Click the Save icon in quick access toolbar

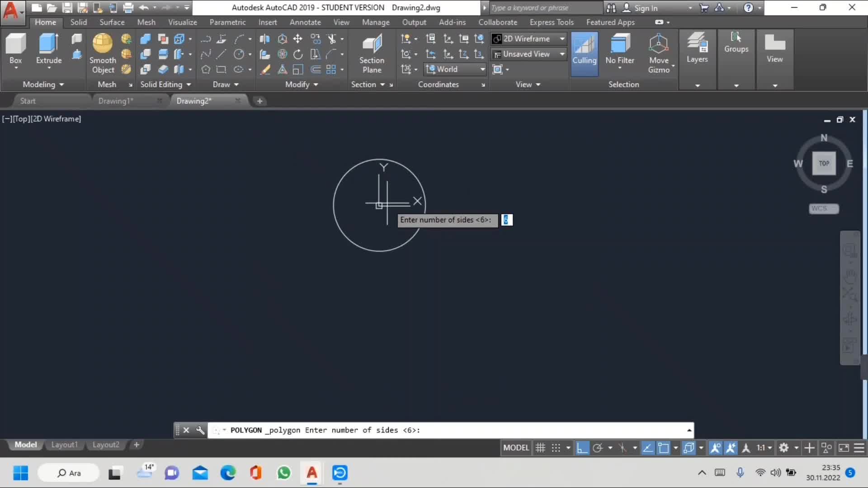coord(67,8)
